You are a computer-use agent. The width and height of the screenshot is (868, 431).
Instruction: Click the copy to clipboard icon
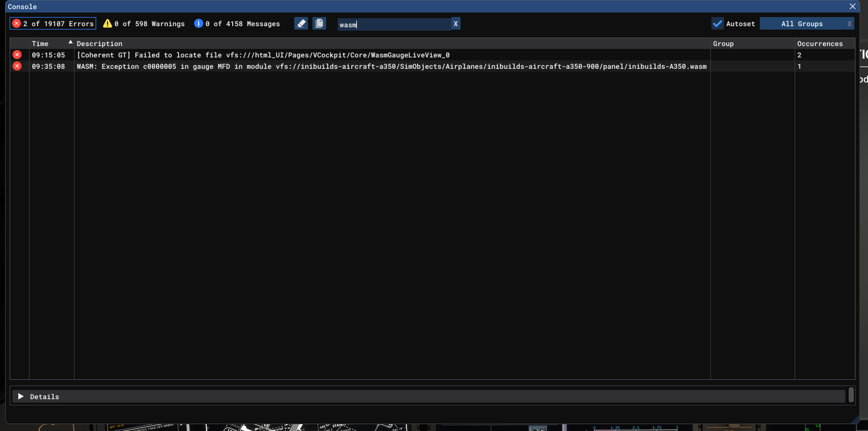point(319,23)
